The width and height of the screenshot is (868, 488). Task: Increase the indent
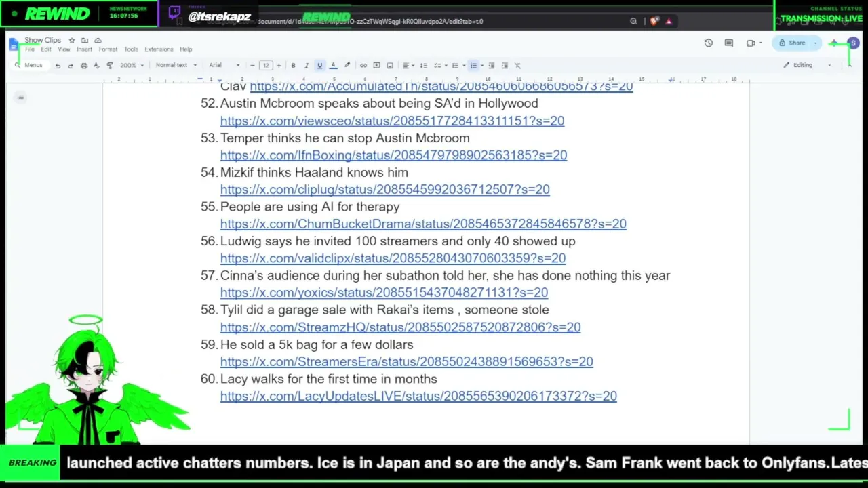click(x=505, y=66)
